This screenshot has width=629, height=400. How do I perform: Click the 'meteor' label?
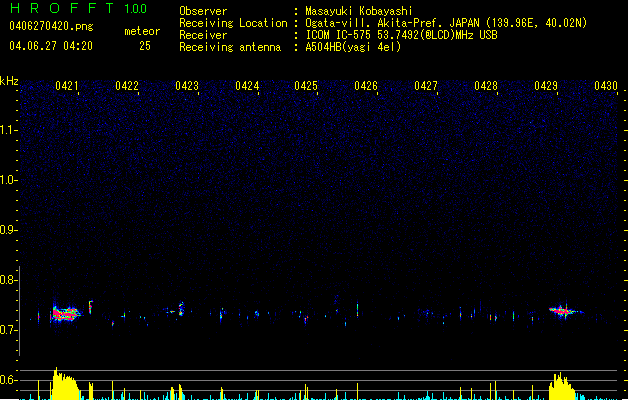(x=142, y=31)
